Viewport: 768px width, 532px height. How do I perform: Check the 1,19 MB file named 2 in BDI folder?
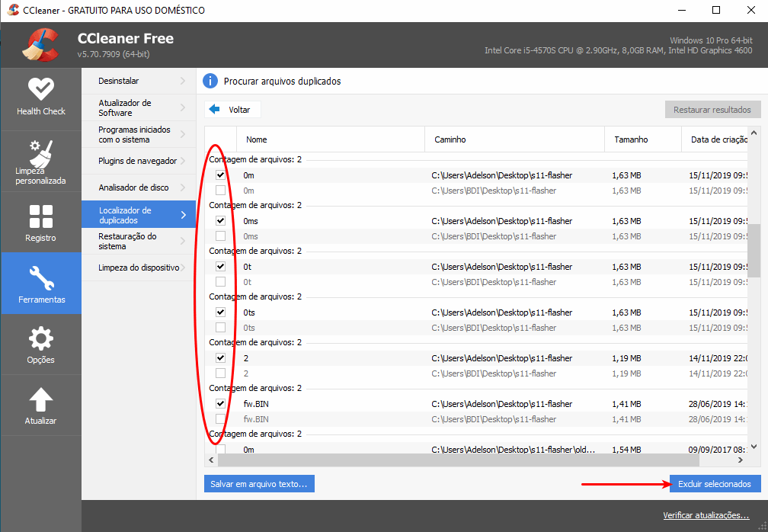click(x=220, y=373)
